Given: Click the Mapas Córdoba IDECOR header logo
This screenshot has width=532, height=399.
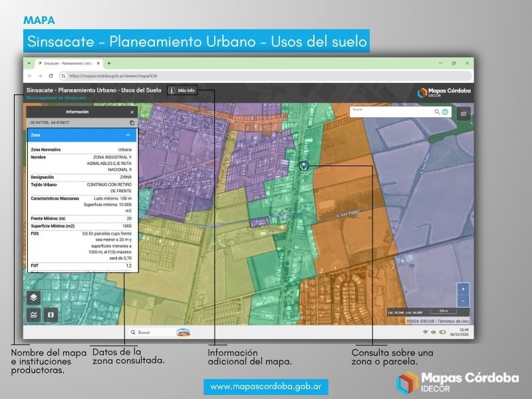Looking at the screenshot, I should (444, 92).
